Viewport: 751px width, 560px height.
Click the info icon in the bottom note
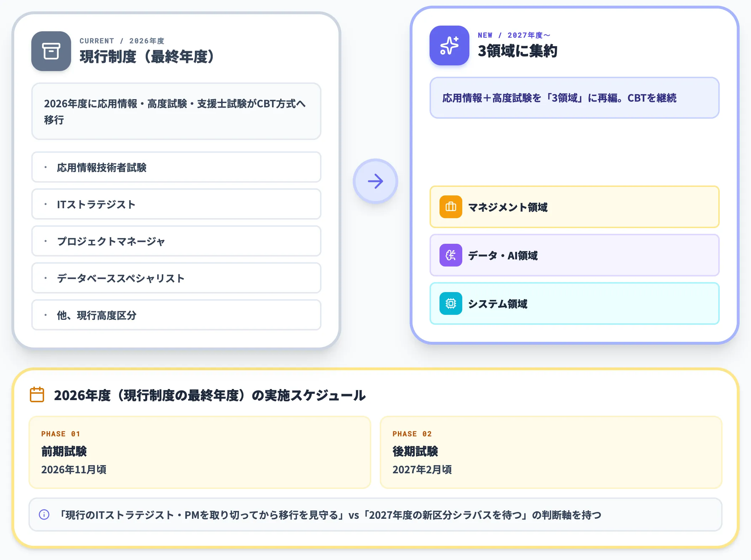44,515
